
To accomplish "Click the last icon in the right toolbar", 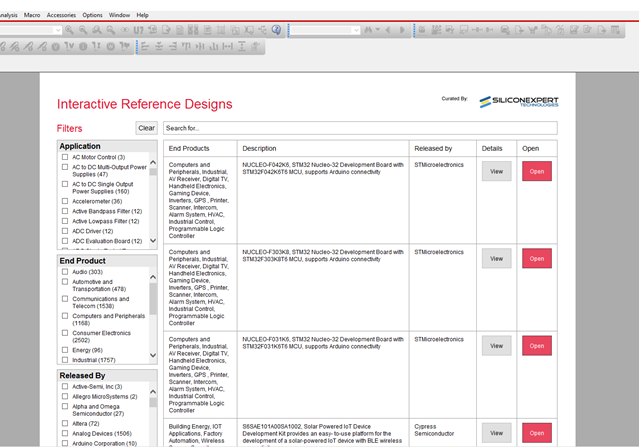I will (x=615, y=30).
